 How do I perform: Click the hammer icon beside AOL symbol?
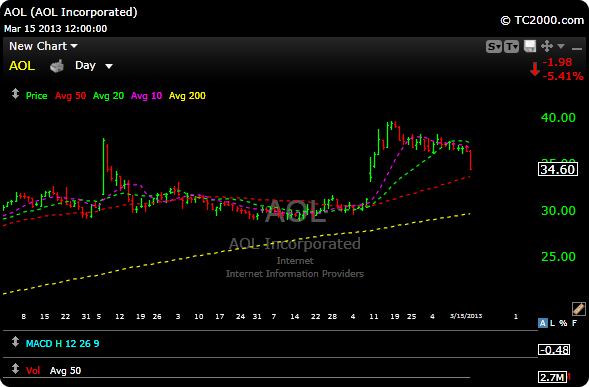(x=57, y=66)
